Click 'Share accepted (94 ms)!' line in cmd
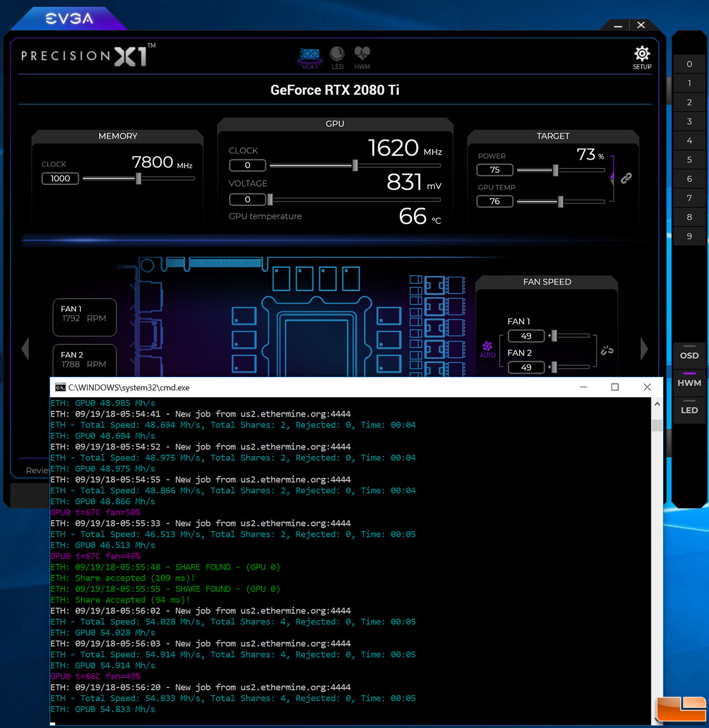The height and width of the screenshot is (728, 709). coord(120,600)
